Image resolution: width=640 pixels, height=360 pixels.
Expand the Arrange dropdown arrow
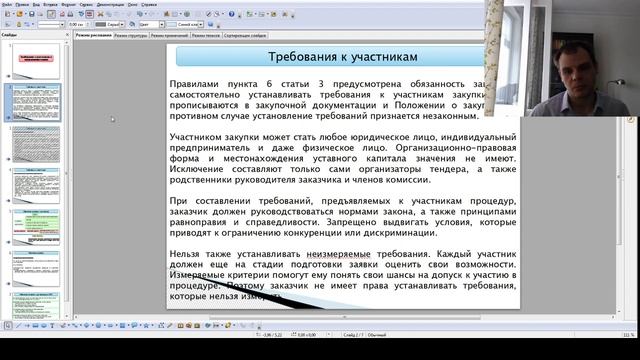[x=234, y=325]
